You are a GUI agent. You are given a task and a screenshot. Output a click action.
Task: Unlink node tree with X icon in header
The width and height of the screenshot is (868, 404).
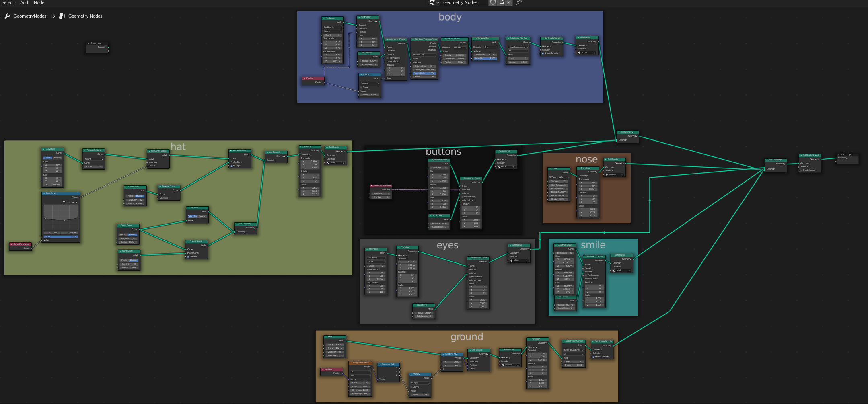pyautogui.click(x=509, y=2)
